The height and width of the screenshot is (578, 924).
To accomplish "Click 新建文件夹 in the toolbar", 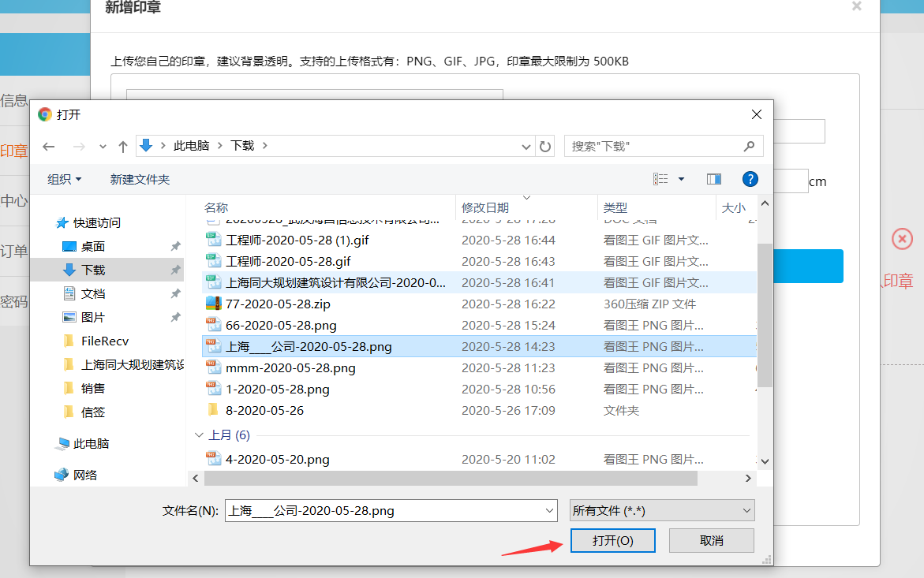I will click(x=140, y=179).
